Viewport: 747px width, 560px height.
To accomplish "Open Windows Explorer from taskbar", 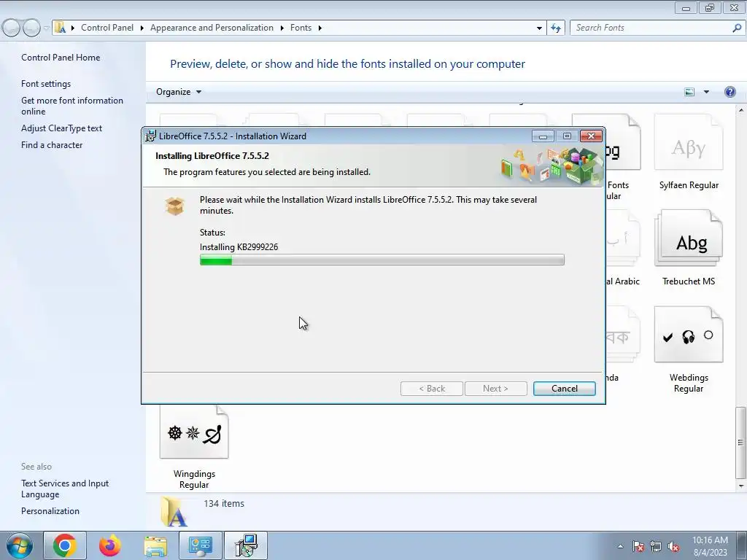I will coord(155,545).
